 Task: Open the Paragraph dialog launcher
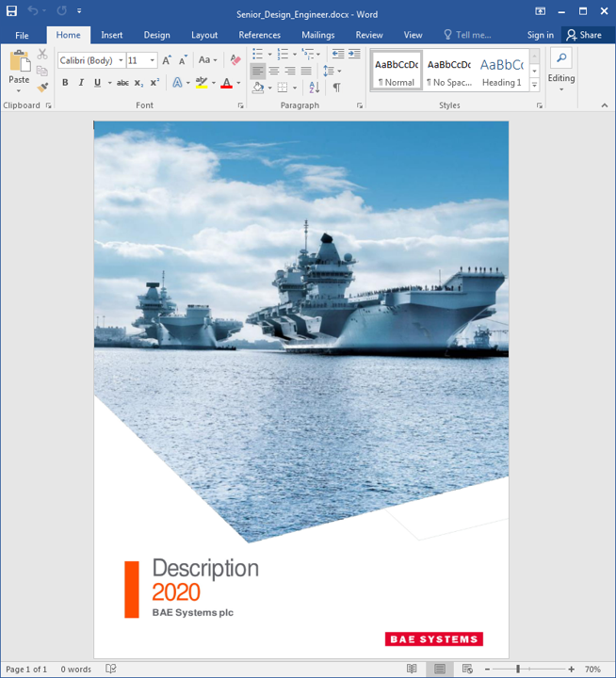pos(360,105)
